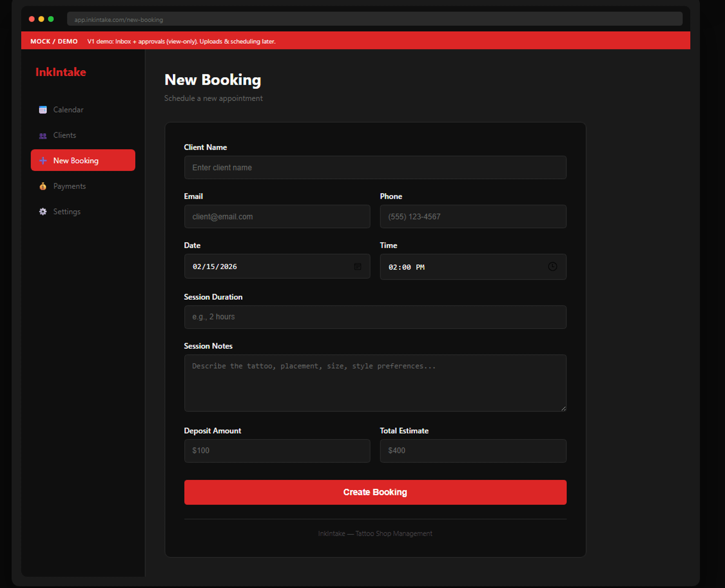Image resolution: width=725 pixels, height=588 pixels.
Task: Click the New Booking page heading
Action: pyautogui.click(x=212, y=80)
